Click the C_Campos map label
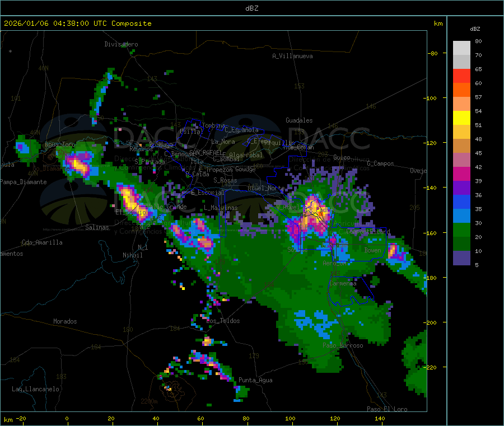Image resolution: width=504 pixels, height=426 pixels. tap(381, 163)
